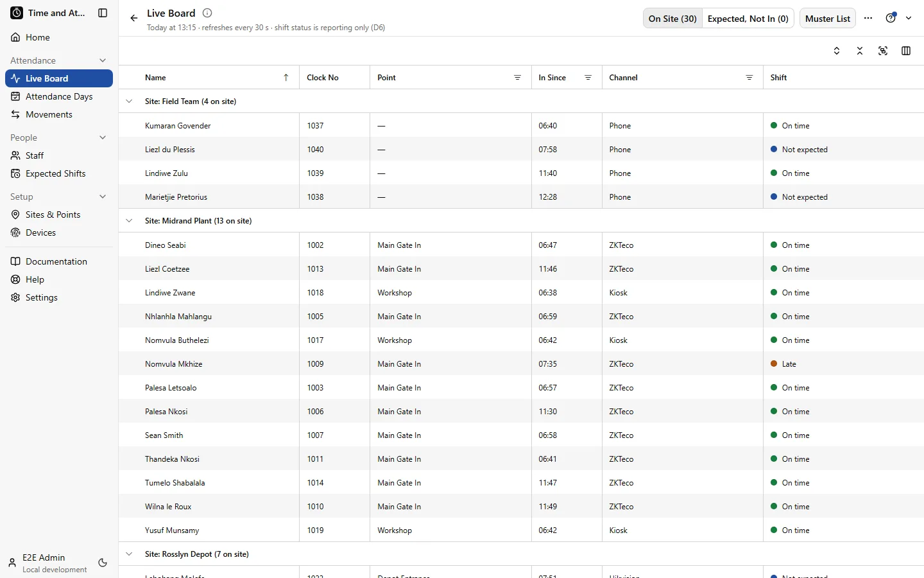
Task: Open the In Since column filter
Action: 588,78
